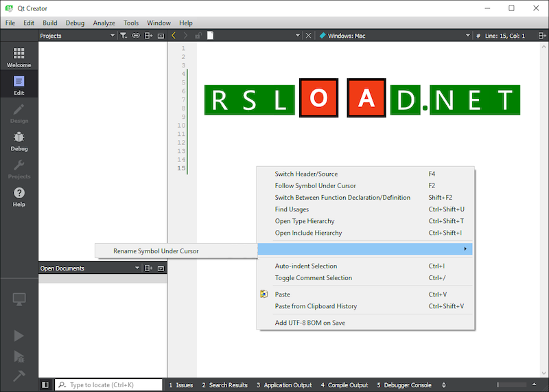Expand the highlighted Refactor submenu arrow
Viewport: 549px width, 392px height.
(465, 249)
